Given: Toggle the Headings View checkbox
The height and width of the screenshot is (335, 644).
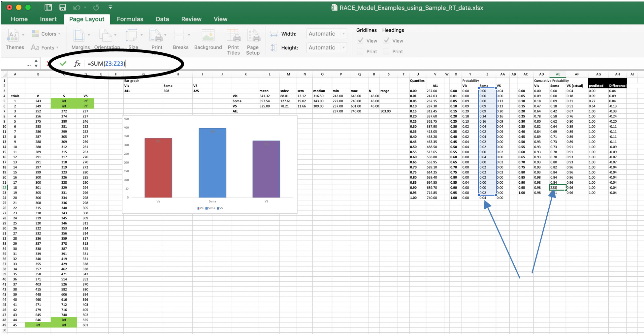Looking at the screenshot, I should coord(387,41).
